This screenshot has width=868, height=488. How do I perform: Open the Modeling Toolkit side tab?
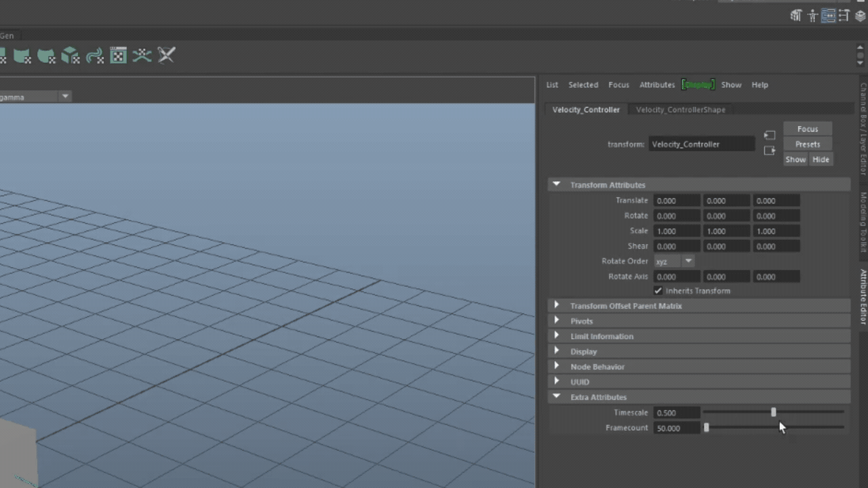coord(863,222)
